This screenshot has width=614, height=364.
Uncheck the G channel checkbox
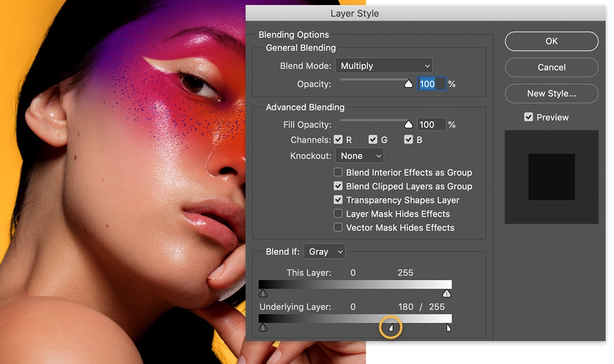373,140
